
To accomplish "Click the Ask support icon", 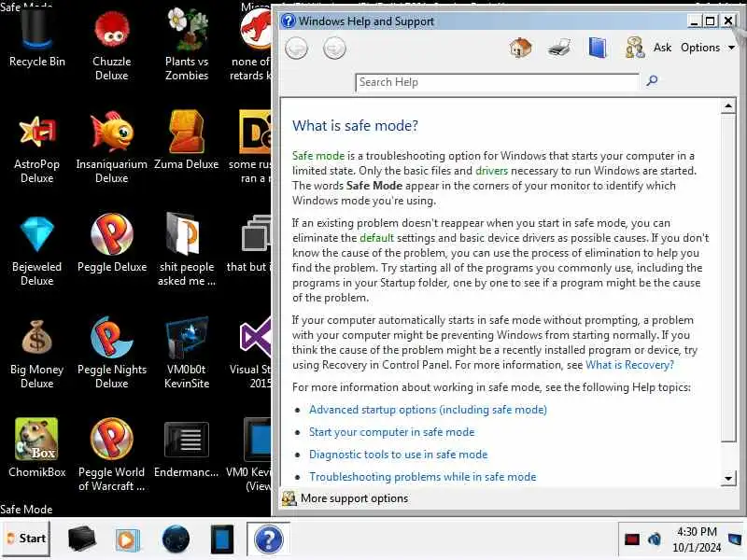I will point(635,48).
